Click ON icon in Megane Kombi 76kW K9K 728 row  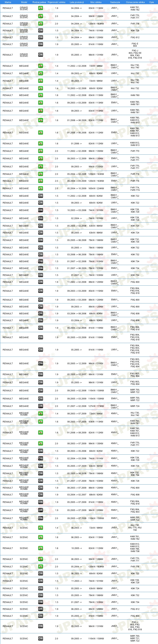[40, 481]
